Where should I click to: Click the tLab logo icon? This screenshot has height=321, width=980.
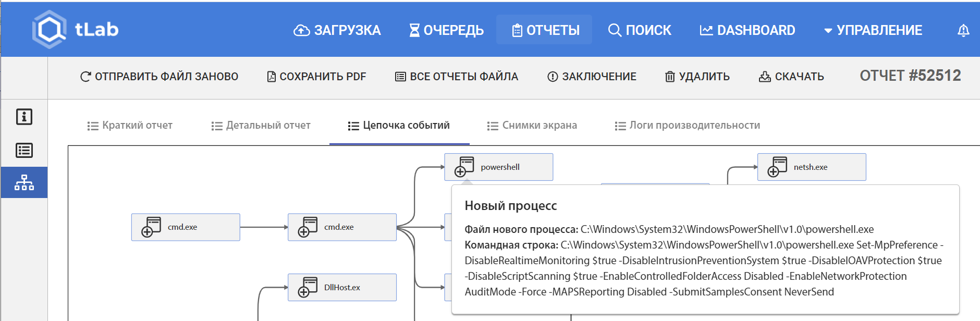point(50,30)
